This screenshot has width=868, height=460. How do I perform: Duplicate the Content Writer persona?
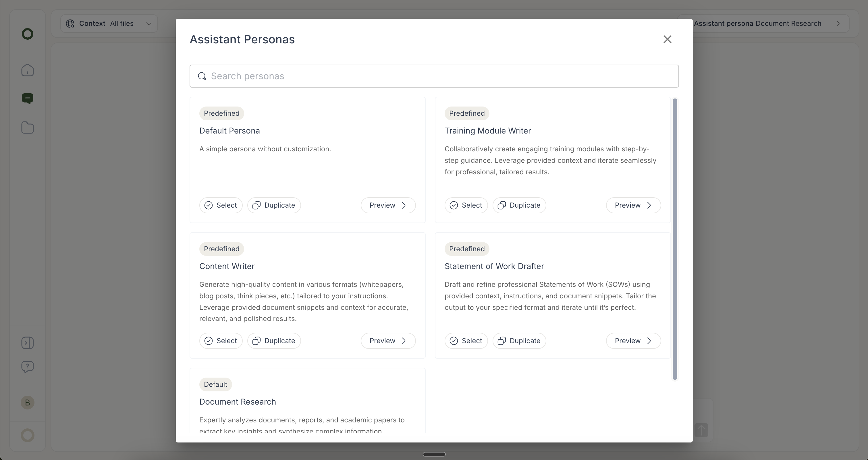274,341
